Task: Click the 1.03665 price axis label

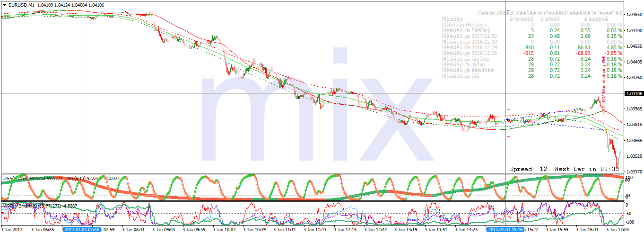Action: pos(634,140)
